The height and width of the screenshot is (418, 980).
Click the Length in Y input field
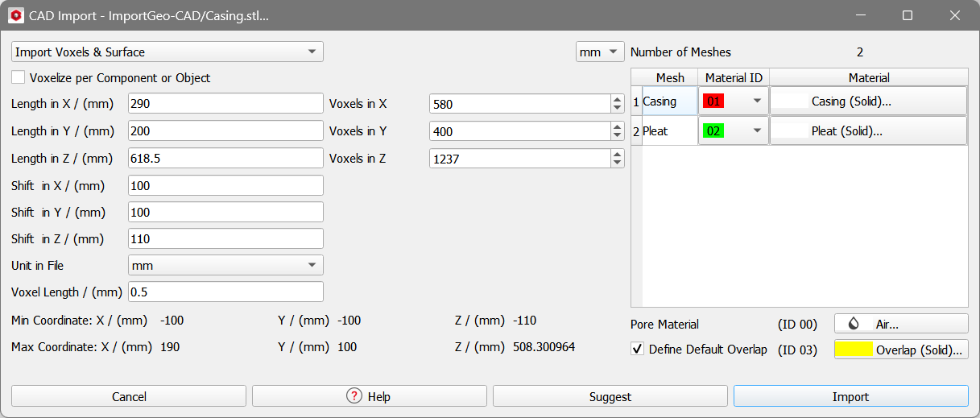(x=225, y=131)
